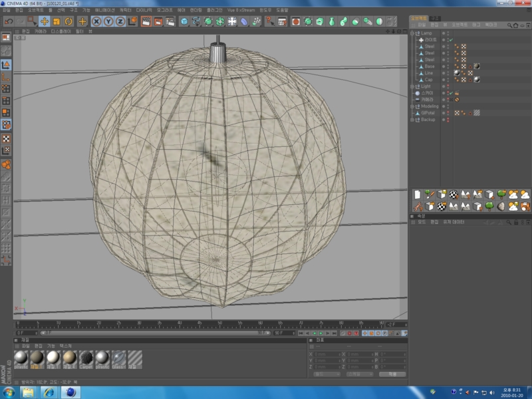Open Render Settings clapperboard icon
This screenshot has height=399, width=532.
(x=170, y=22)
